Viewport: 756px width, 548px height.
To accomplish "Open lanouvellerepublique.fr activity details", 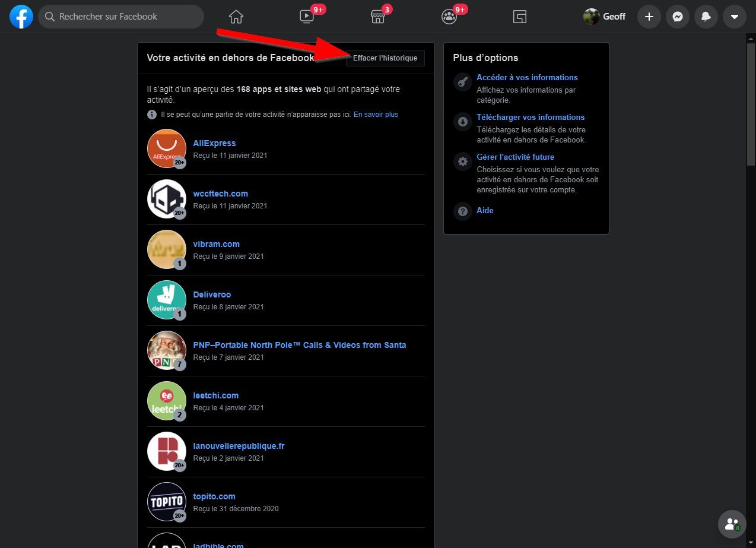I will pyautogui.click(x=239, y=446).
